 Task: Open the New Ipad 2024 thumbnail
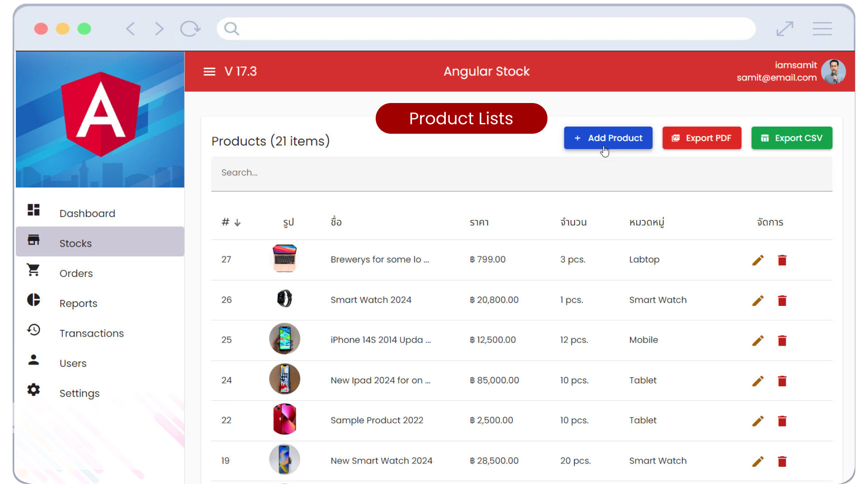284,379
